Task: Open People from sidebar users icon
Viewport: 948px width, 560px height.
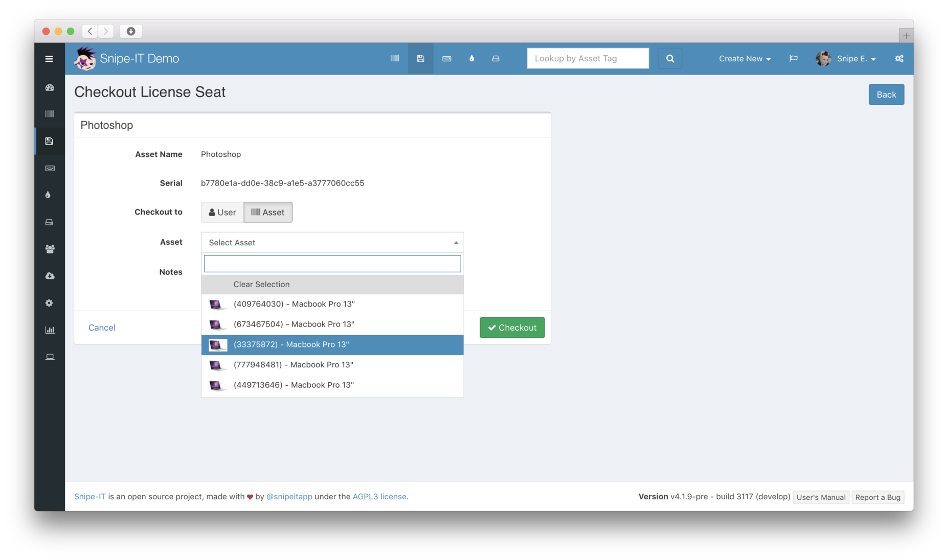Action: click(x=50, y=249)
